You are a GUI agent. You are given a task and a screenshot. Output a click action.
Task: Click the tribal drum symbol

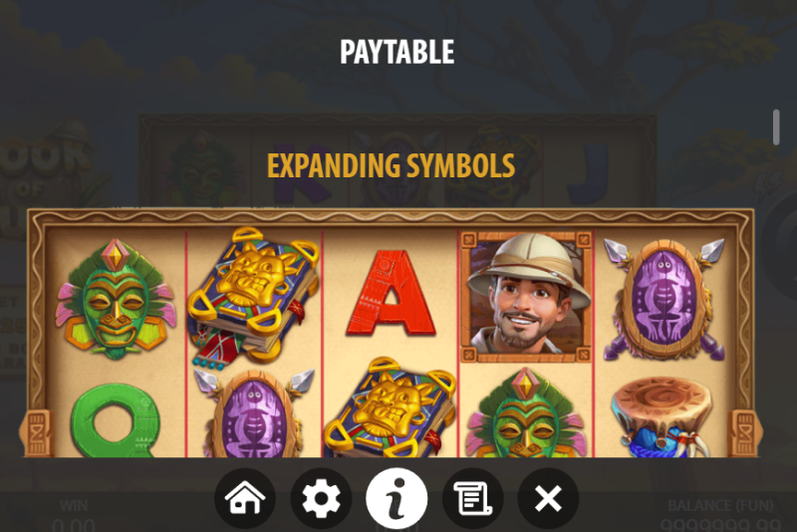click(x=662, y=416)
